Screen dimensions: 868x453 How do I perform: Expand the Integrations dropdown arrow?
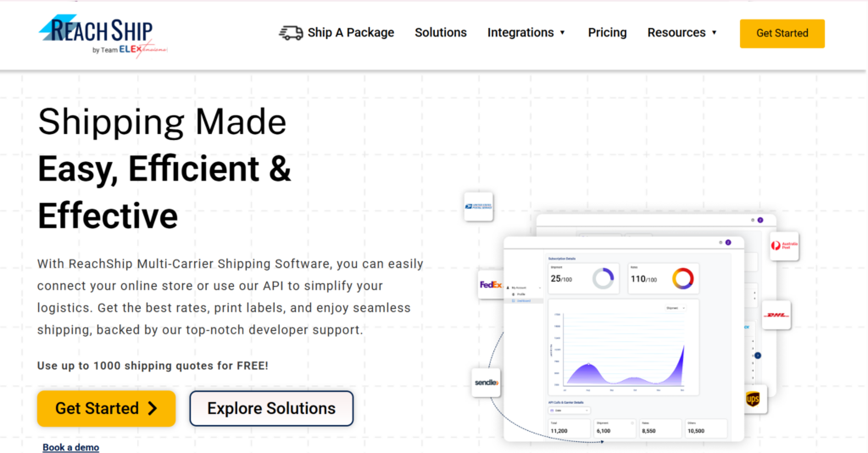(563, 33)
